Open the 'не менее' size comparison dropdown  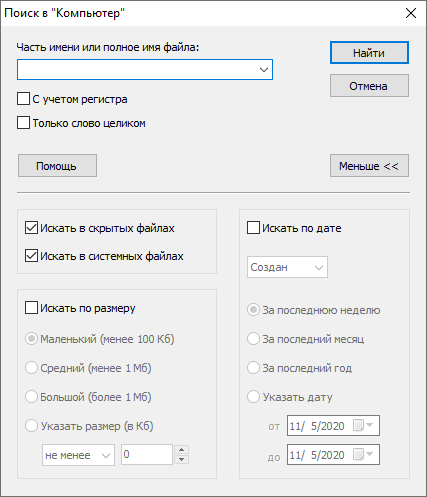[x=78, y=455]
